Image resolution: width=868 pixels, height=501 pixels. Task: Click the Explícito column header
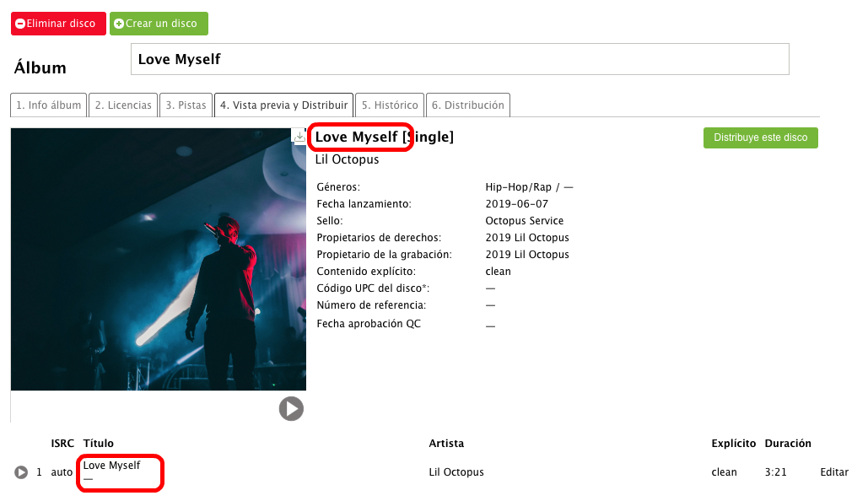[734, 444]
